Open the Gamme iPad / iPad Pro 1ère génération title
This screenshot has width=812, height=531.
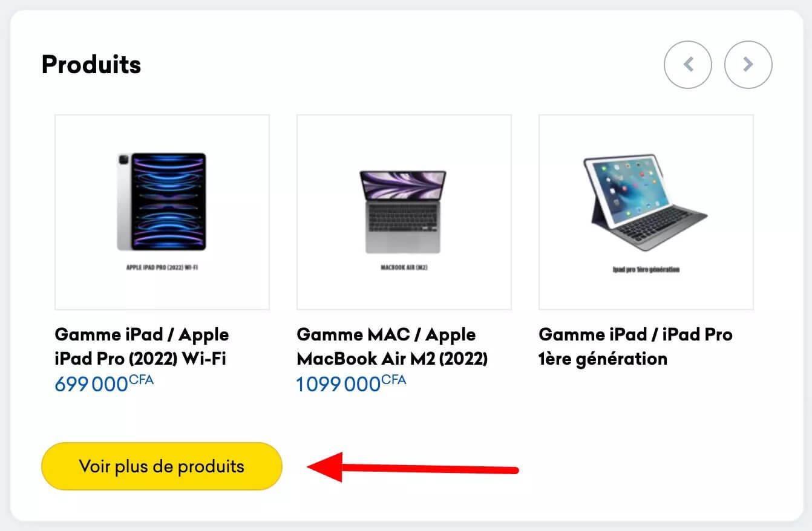[635, 347]
